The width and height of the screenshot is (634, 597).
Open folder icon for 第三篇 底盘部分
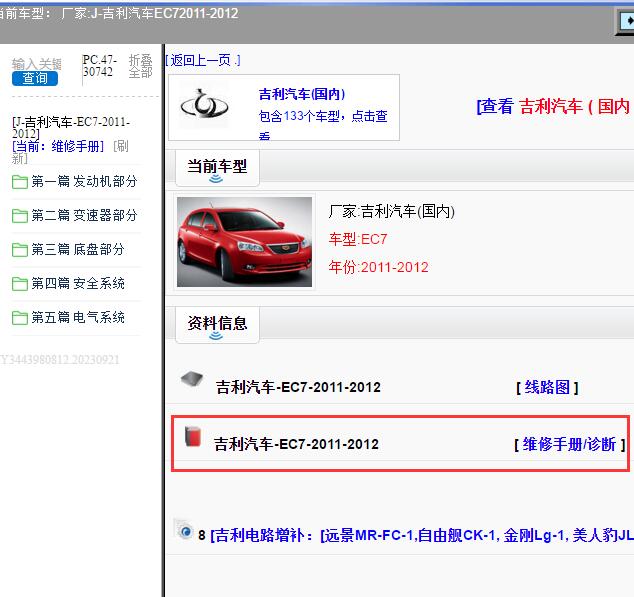tap(19, 250)
